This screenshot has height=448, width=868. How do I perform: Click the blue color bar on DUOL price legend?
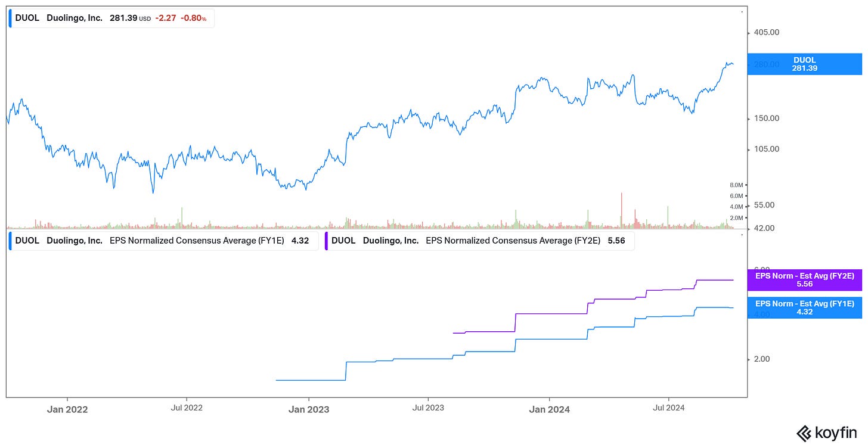(x=10, y=18)
